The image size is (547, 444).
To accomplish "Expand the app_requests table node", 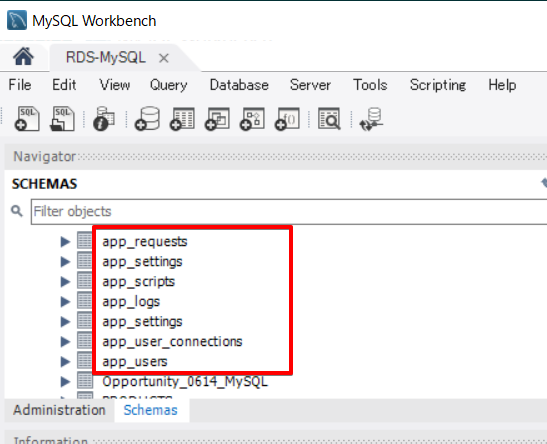I will coord(65,241).
